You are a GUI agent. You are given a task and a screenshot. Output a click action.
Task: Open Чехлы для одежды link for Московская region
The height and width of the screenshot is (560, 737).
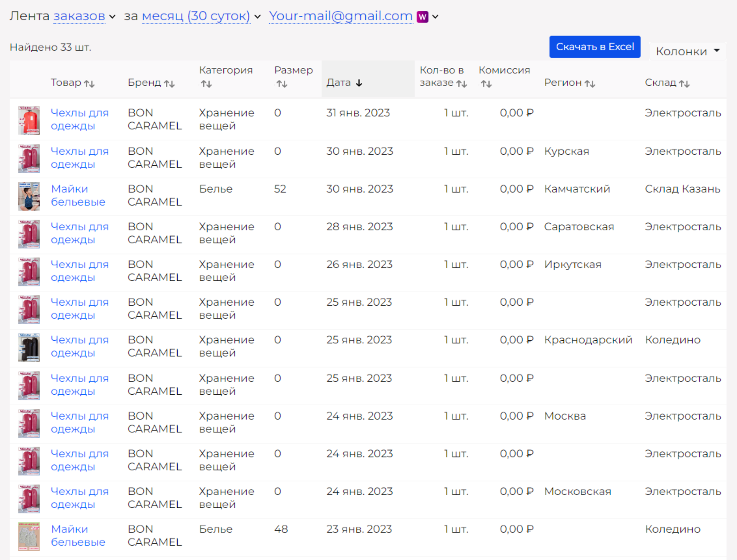(x=79, y=498)
